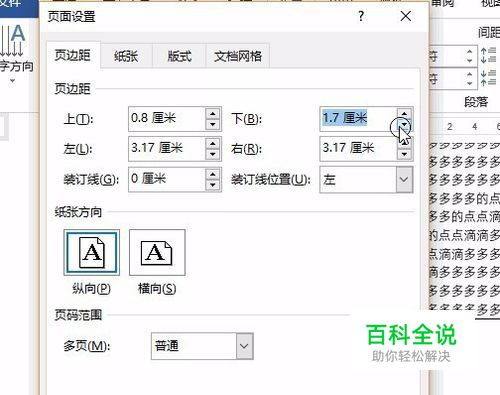500x395 pixels.
Task: Click the help question mark button
Action: click(361, 16)
